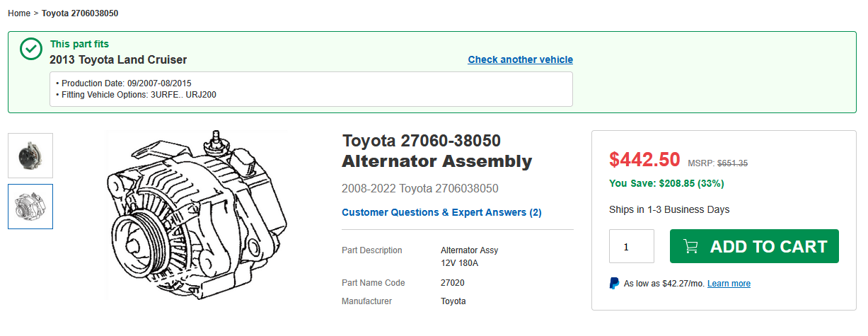Click the Fitting Vehicle Options line
Image resolution: width=868 pixels, height=336 pixels.
(x=134, y=94)
